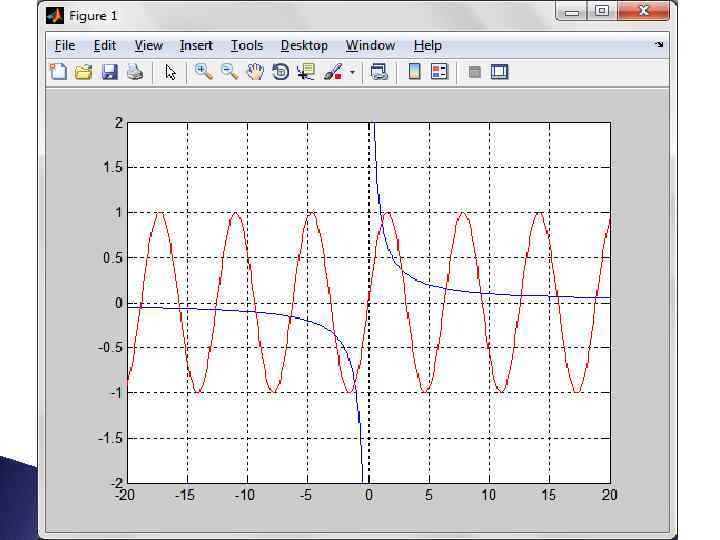Click the dock figure arrow in menu bar

[659, 45]
